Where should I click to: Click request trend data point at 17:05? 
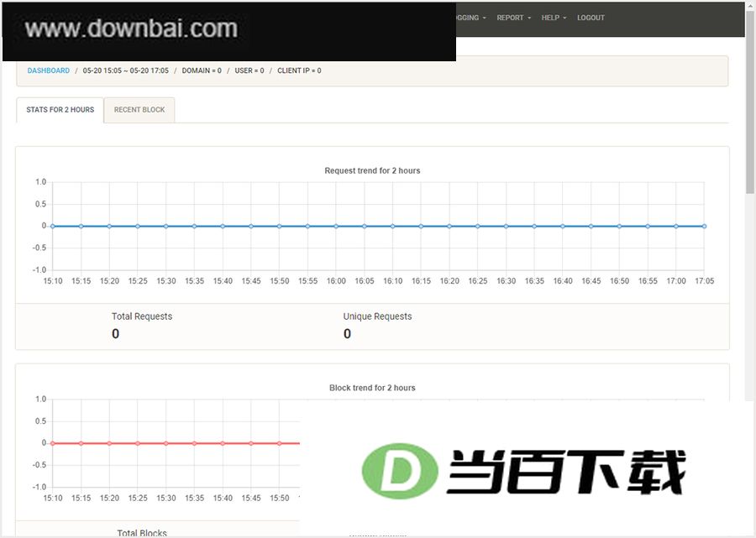click(705, 226)
